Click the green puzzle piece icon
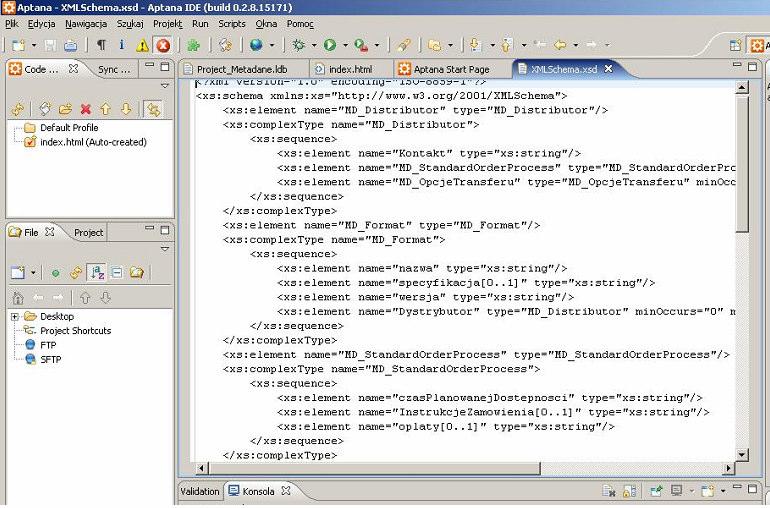 click(x=193, y=45)
